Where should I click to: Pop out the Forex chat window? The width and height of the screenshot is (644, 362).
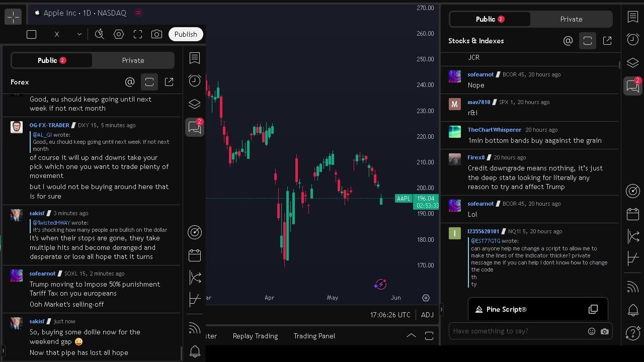click(169, 82)
